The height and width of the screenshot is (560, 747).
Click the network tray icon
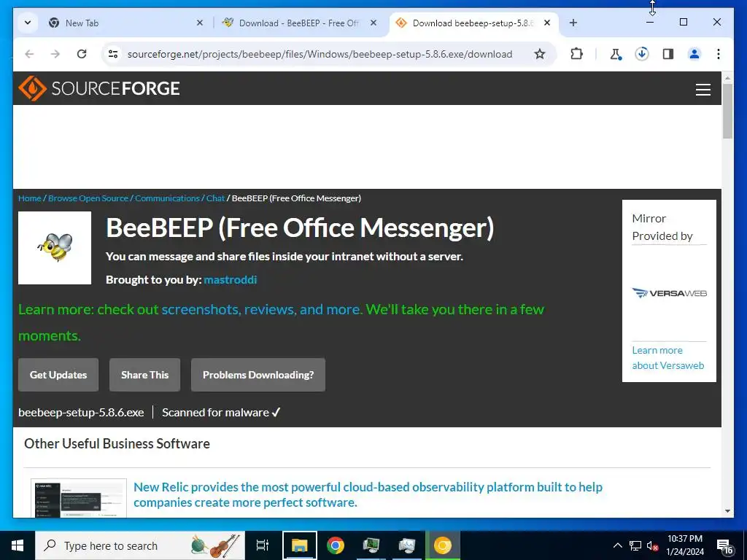tap(635, 545)
